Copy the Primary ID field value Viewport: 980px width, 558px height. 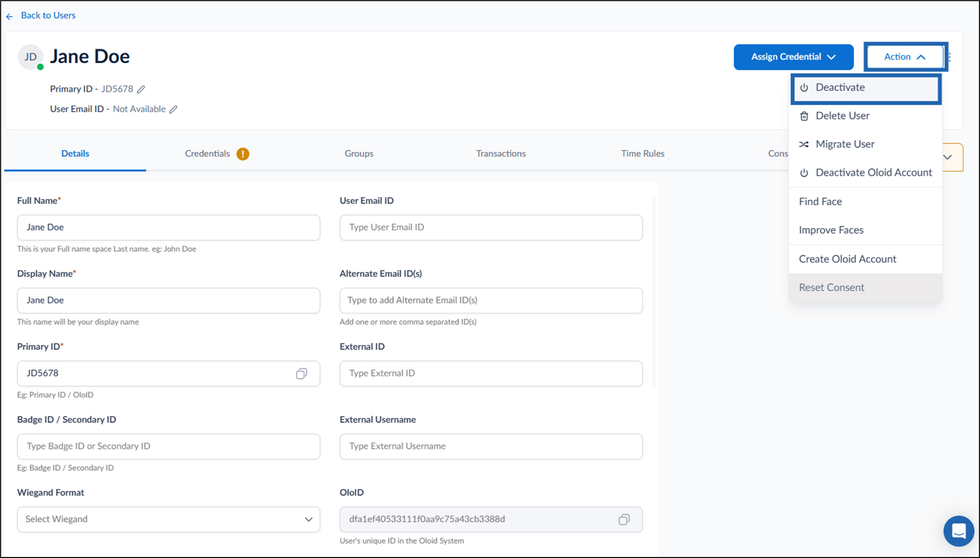(x=301, y=374)
